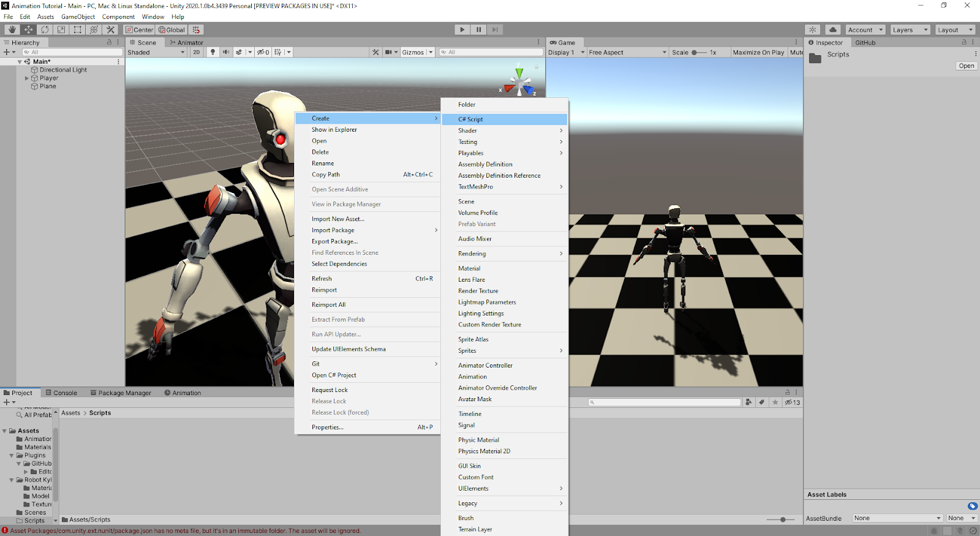Expand the Player object in Hierarchy
This screenshot has height=536, width=980.
27,78
